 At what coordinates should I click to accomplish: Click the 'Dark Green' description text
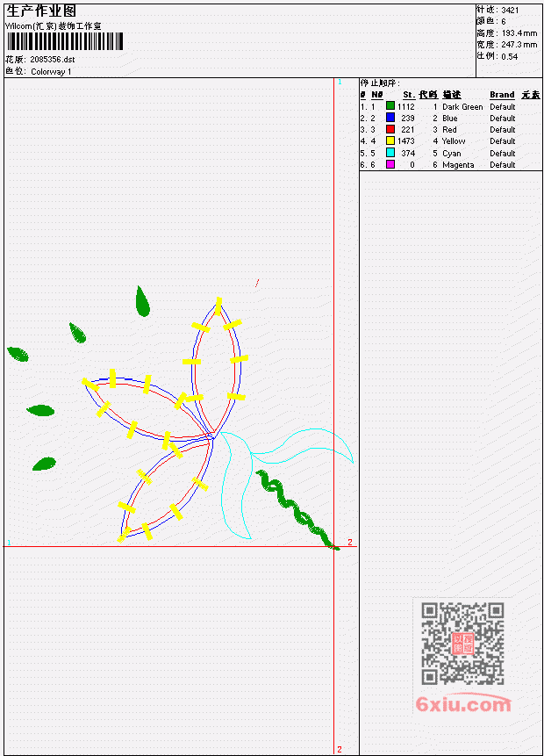462,106
